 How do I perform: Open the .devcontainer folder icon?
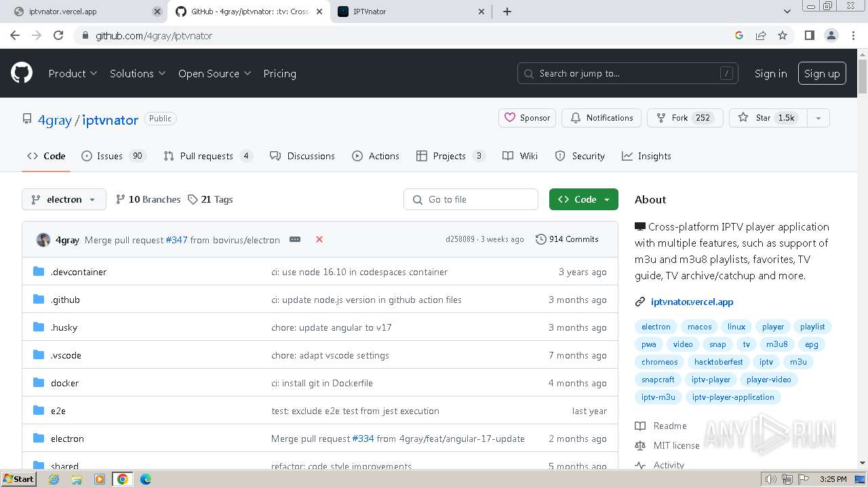(x=39, y=272)
